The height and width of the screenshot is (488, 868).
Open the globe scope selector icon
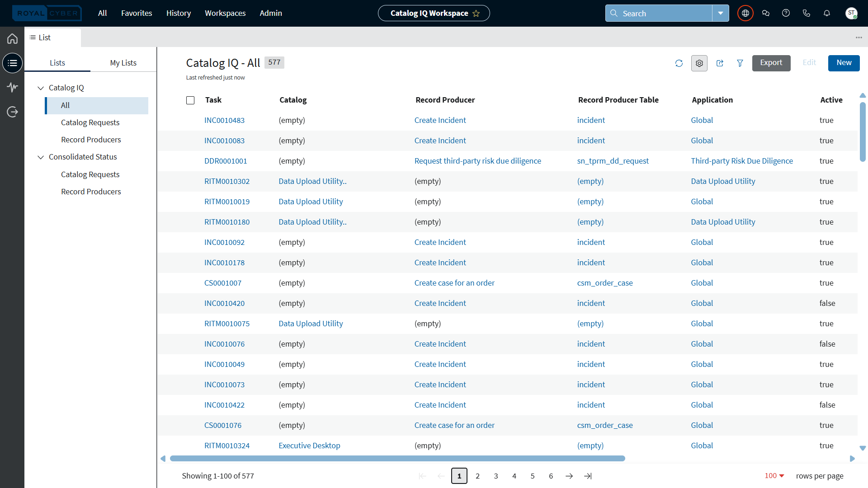(745, 13)
